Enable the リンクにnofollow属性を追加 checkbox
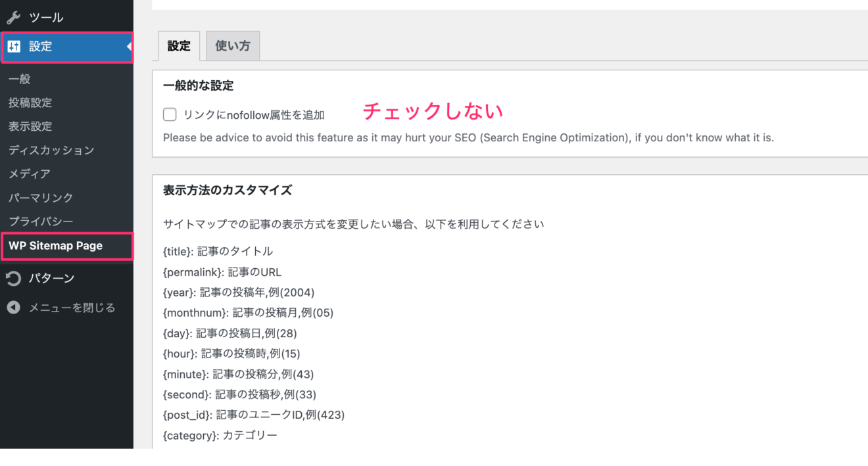The image size is (868, 466). click(x=169, y=114)
